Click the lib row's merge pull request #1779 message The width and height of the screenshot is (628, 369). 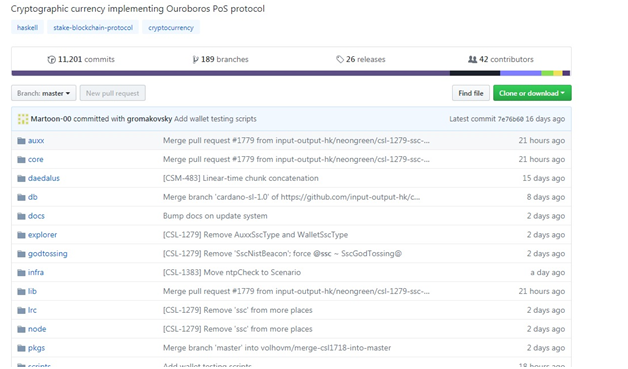click(x=296, y=291)
